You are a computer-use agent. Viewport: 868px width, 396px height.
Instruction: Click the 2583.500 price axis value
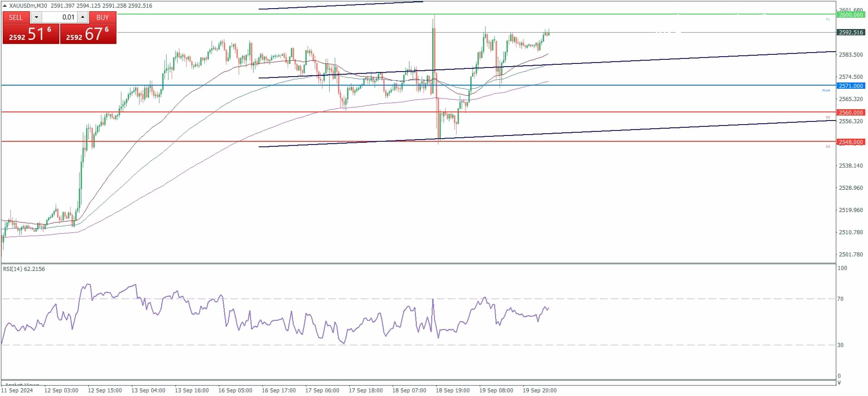click(x=851, y=54)
